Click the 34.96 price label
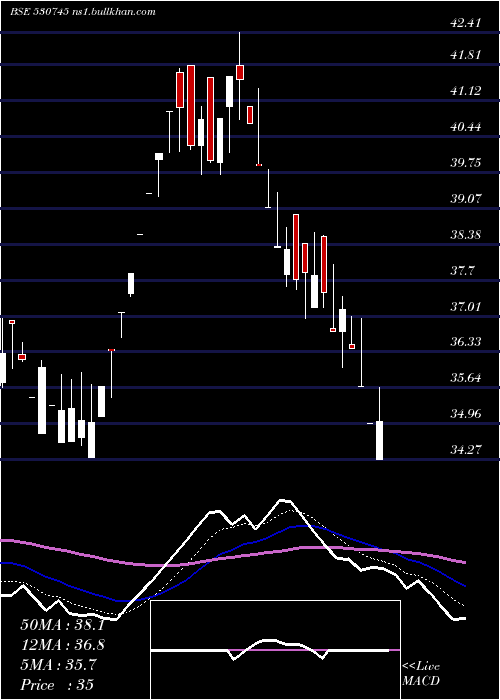 (x=466, y=414)
